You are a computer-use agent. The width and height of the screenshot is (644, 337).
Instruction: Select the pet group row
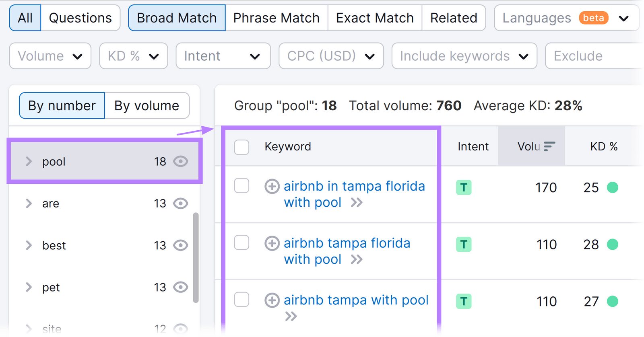pyautogui.click(x=105, y=287)
